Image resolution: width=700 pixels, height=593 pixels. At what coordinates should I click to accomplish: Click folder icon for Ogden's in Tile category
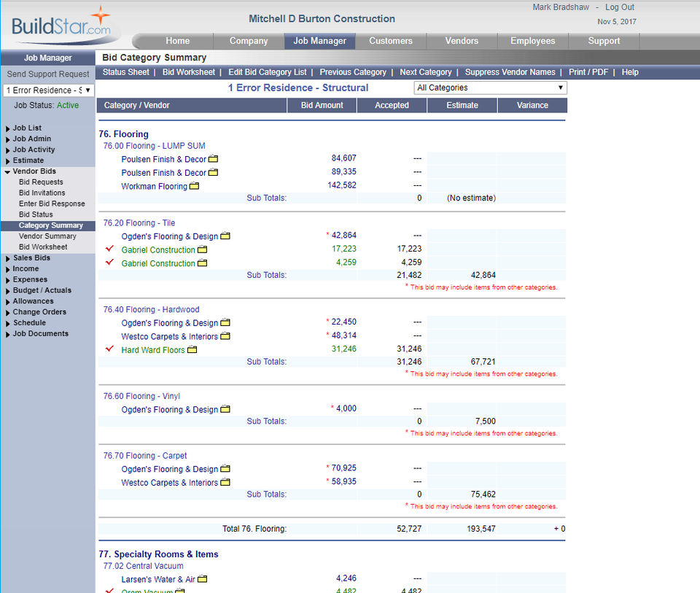(x=225, y=236)
